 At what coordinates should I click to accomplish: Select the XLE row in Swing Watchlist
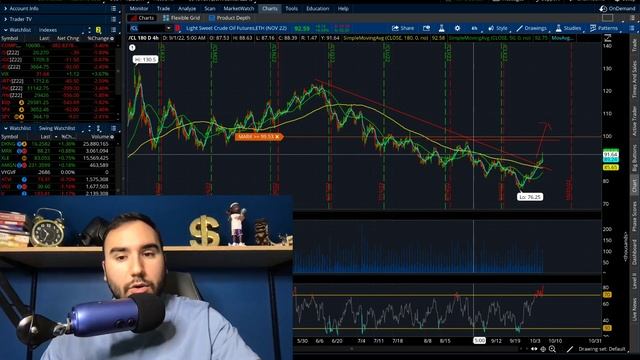point(57,158)
